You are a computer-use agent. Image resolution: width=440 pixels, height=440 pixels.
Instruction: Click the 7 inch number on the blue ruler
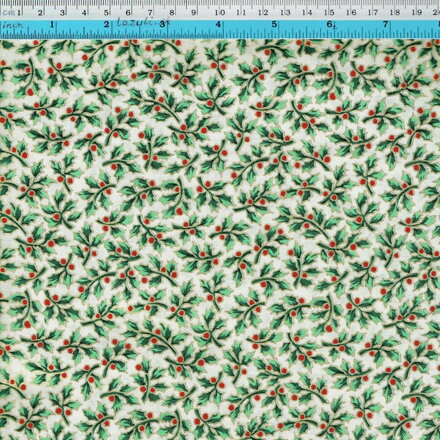click(386, 24)
